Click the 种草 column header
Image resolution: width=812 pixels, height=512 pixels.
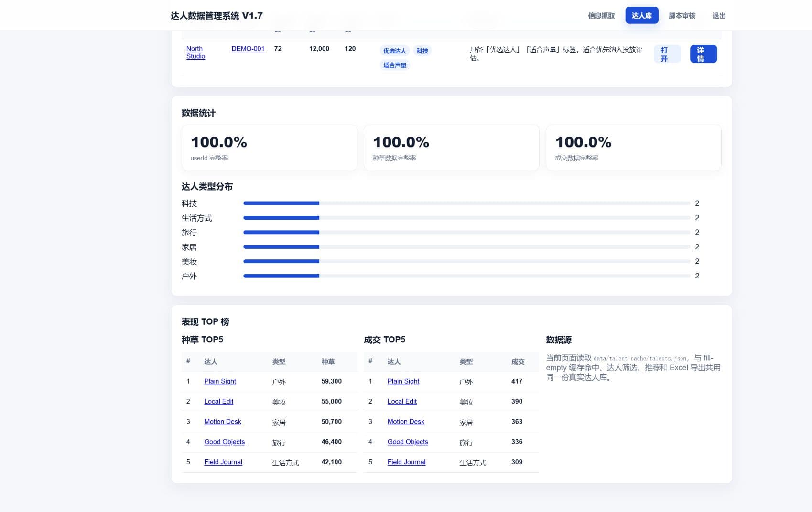328,362
